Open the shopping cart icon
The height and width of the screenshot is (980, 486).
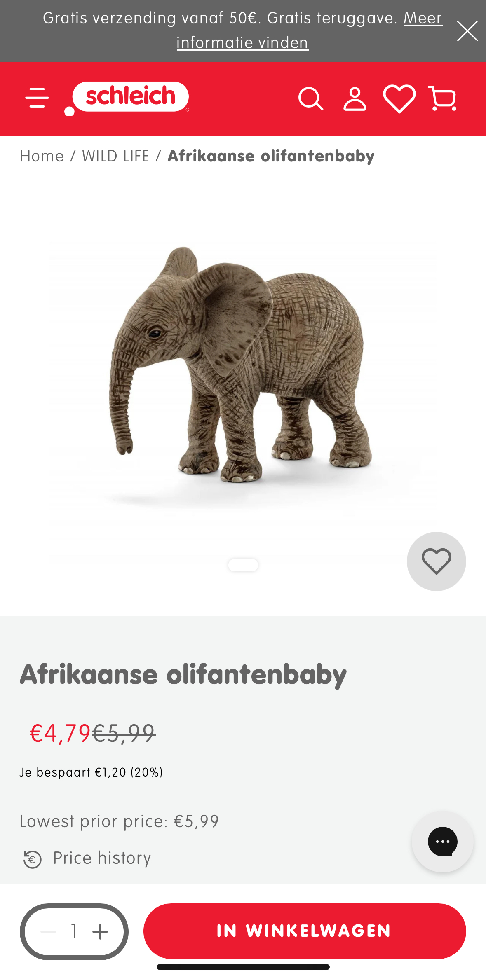[x=442, y=99]
